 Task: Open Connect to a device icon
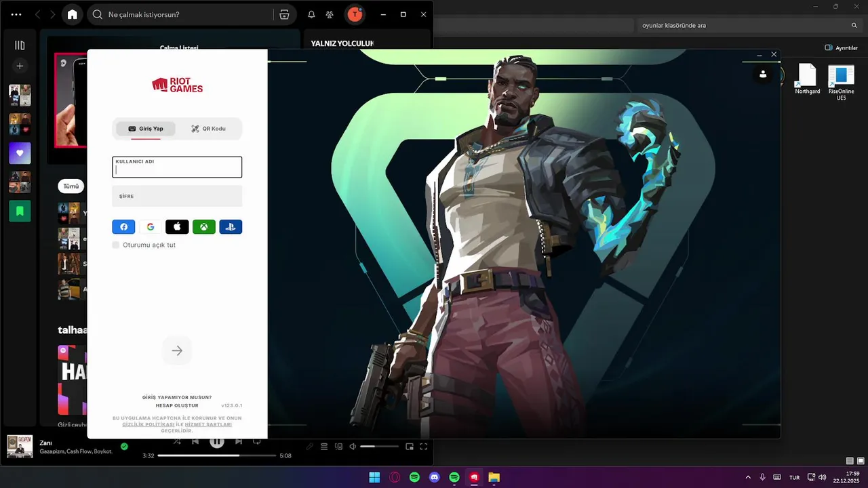pyautogui.click(x=338, y=446)
